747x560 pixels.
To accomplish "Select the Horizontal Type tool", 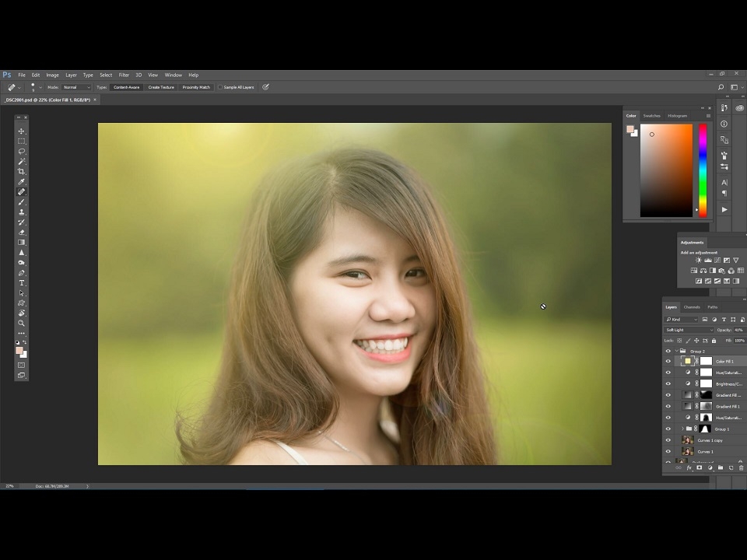I will tap(22, 283).
